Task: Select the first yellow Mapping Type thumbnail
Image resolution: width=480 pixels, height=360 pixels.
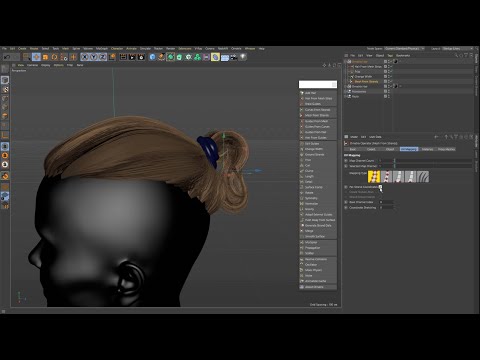Action: click(374, 176)
